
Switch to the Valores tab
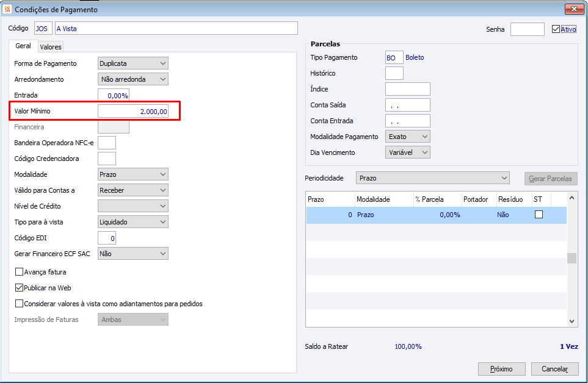(x=51, y=47)
